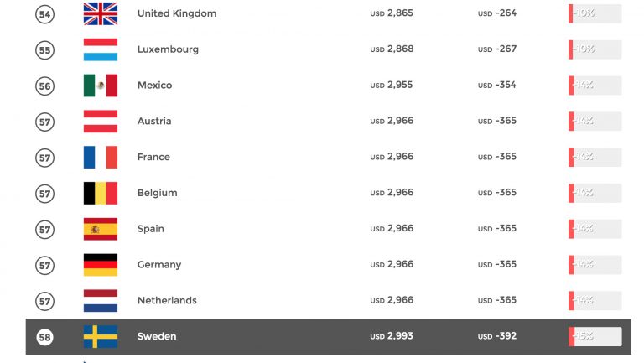Click the rank 54 circle badge
The width and height of the screenshot is (644, 363).
tap(45, 14)
